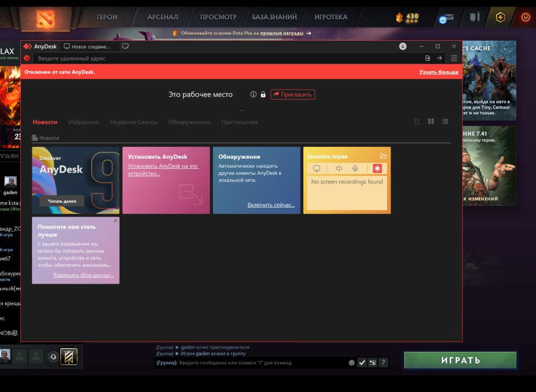Open AnyDesk hamburger main menu
Viewport: 536px width, 392px height.
tap(454, 58)
